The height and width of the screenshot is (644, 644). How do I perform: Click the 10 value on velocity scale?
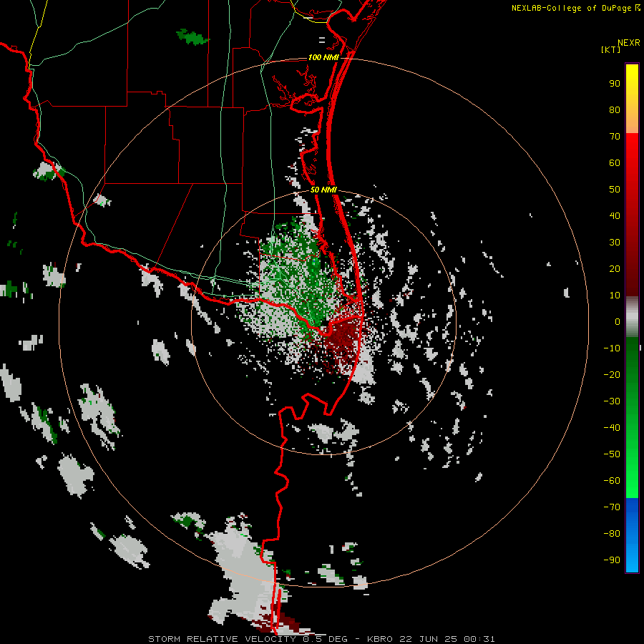pos(615,296)
